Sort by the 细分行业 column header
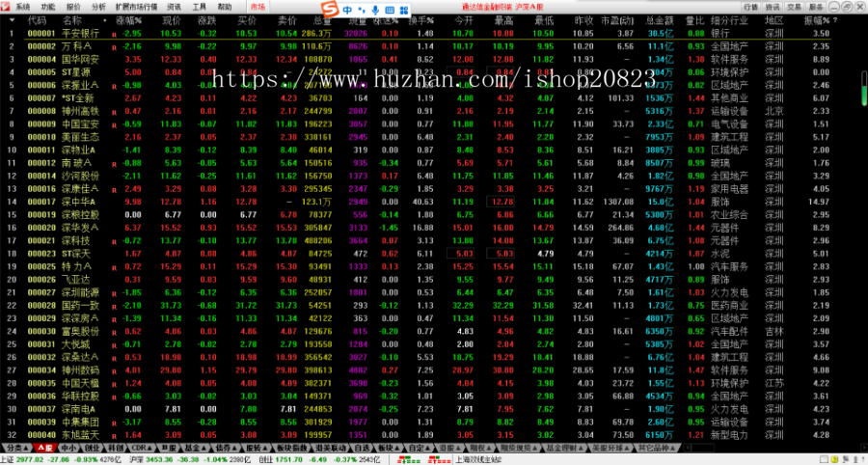Viewport: 868px width, 465px height. click(x=730, y=20)
